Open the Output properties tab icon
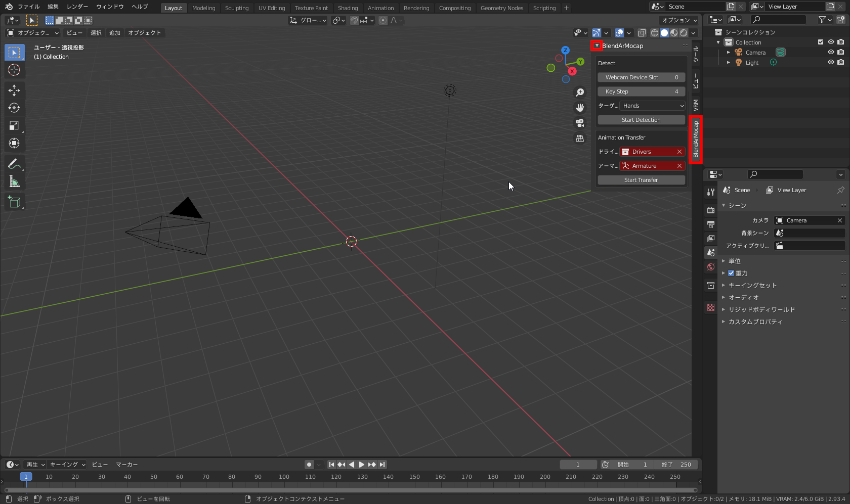The height and width of the screenshot is (504, 850). click(711, 224)
